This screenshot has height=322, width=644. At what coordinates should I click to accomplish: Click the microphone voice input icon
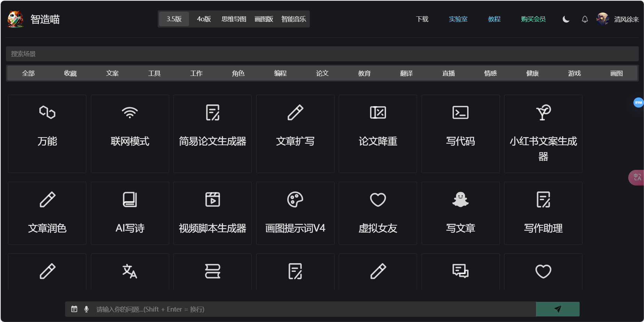coord(86,309)
